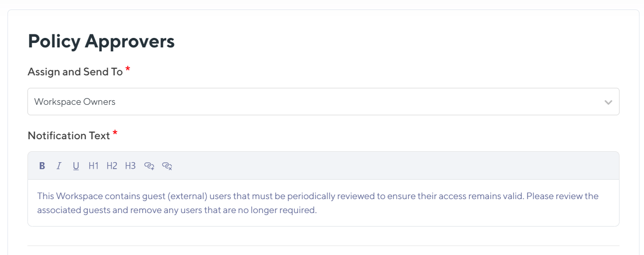Click the remove link icon
This screenshot has width=644, height=255.
tap(167, 166)
